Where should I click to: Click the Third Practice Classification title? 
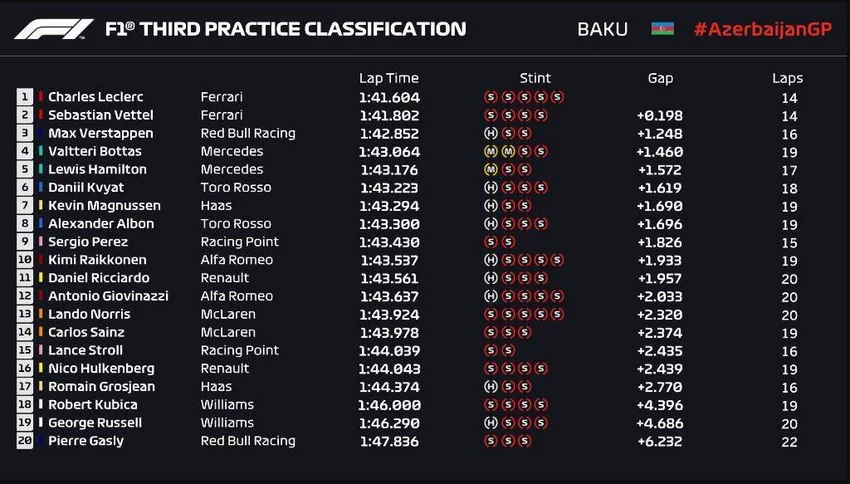tap(285, 29)
